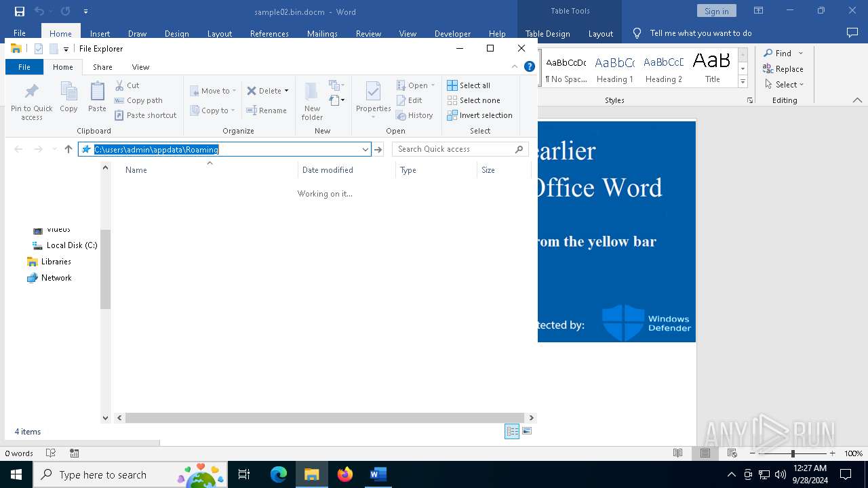
Task: Apply Heading 1 style
Action: click(x=615, y=68)
